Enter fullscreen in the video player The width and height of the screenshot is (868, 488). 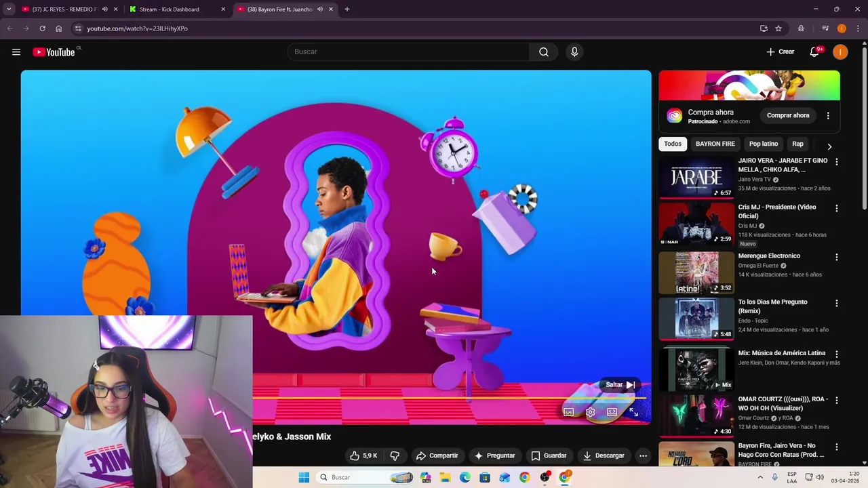pyautogui.click(x=633, y=412)
